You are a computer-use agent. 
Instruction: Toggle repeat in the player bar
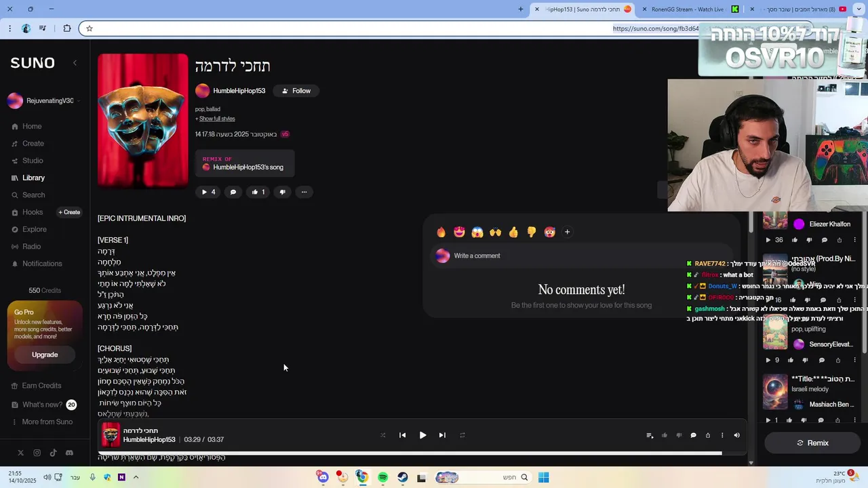(x=462, y=435)
